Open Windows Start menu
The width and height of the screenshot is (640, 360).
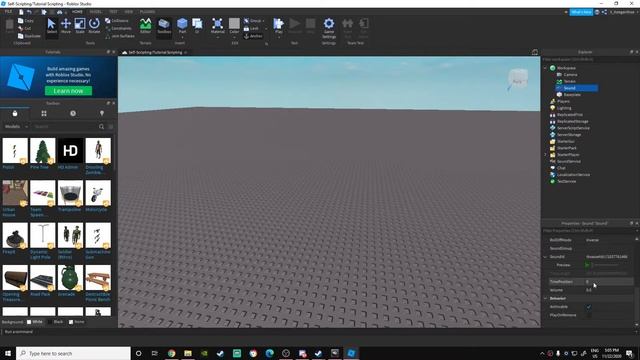(8, 353)
